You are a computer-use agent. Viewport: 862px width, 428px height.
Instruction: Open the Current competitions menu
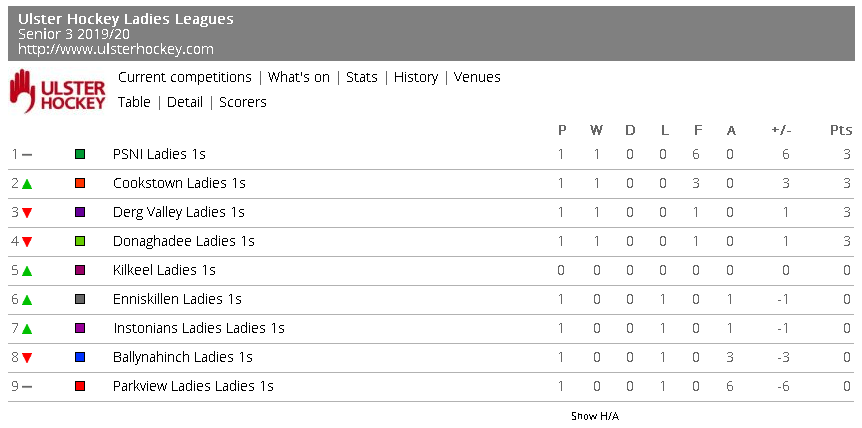point(184,77)
